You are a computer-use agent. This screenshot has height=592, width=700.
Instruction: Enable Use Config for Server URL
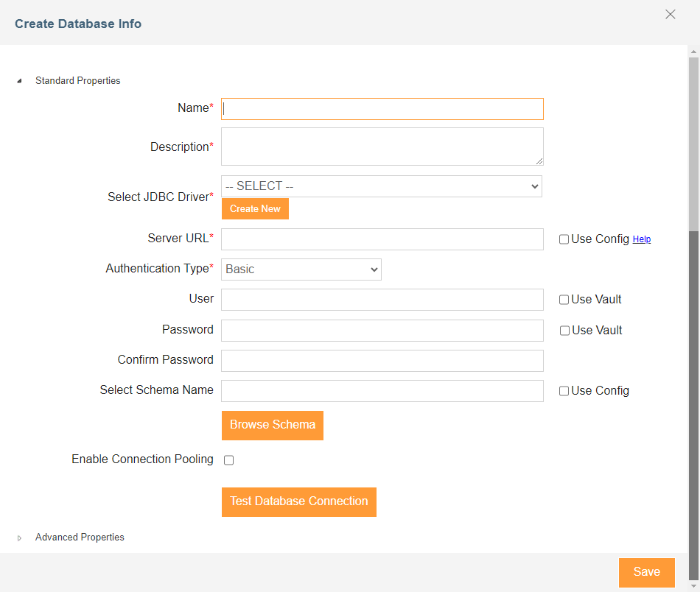(564, 239)
